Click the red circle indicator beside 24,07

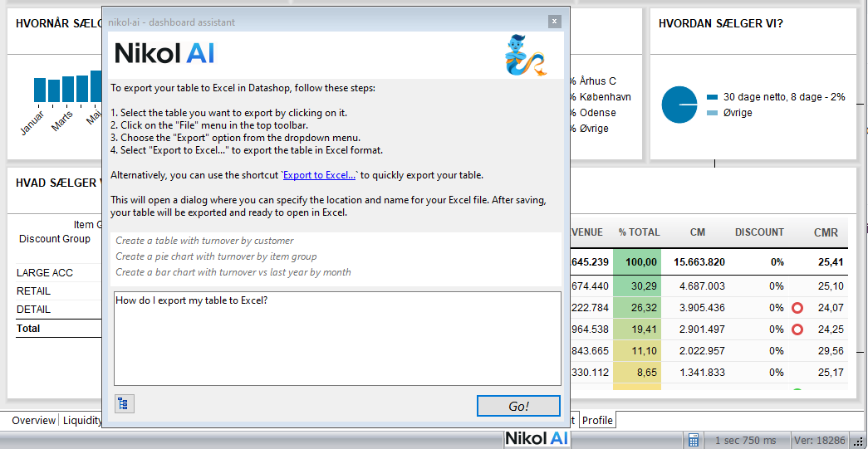[797, 307]
